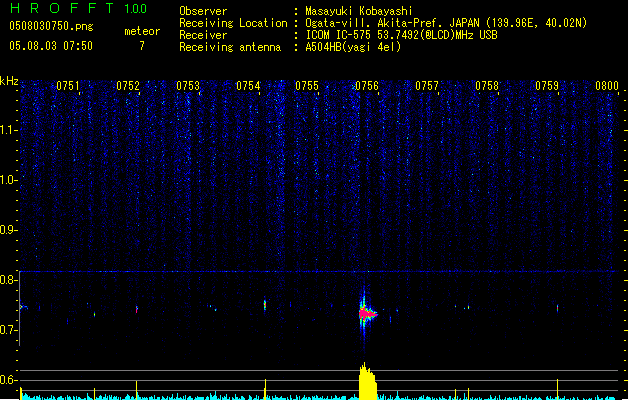The image size is (629, 400).
Task: Click the 0756 time label
Action: (367, 87)
